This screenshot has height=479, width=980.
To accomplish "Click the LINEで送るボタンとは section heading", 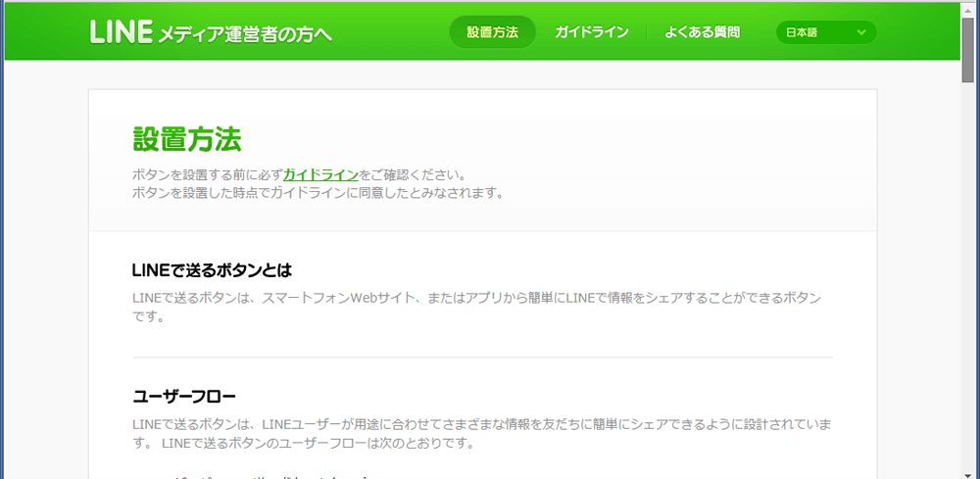I will click(212, 269).
